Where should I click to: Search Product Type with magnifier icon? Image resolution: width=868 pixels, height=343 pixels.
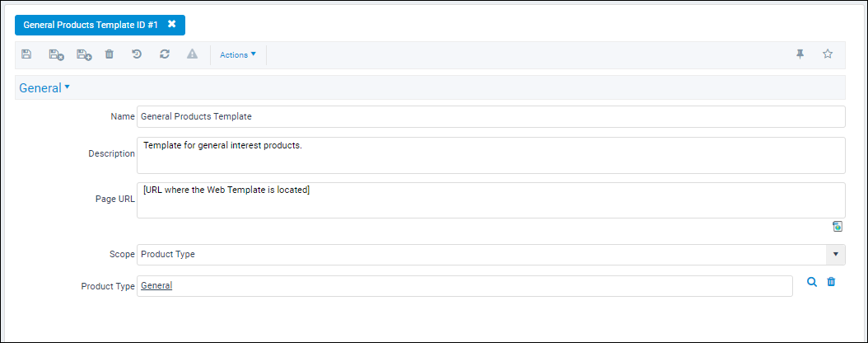pyautogui.click(x=811, y=282)
